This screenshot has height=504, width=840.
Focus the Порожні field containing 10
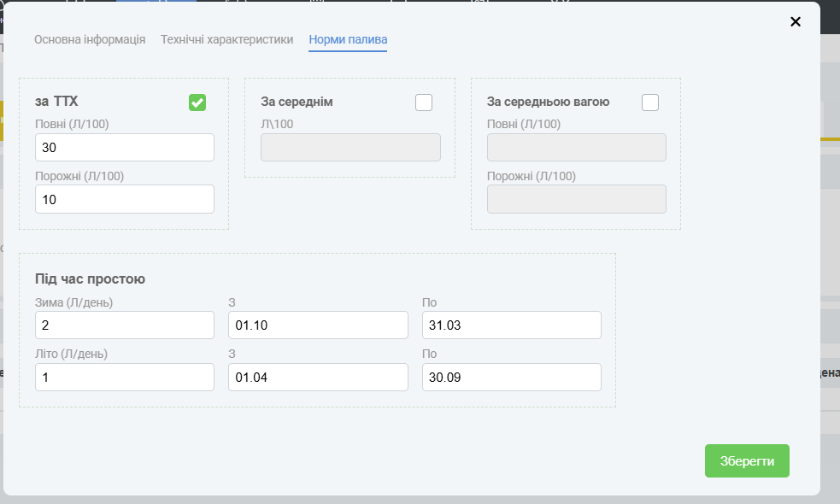coord(125,199)
